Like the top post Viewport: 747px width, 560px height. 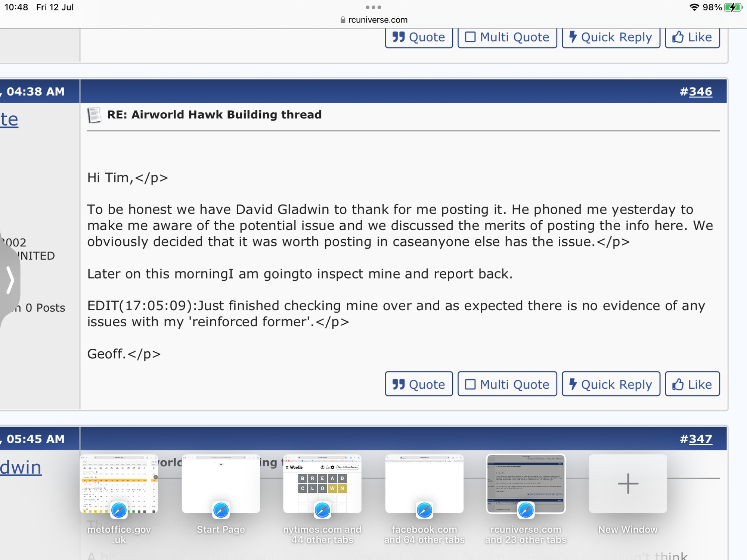(692, 37)
